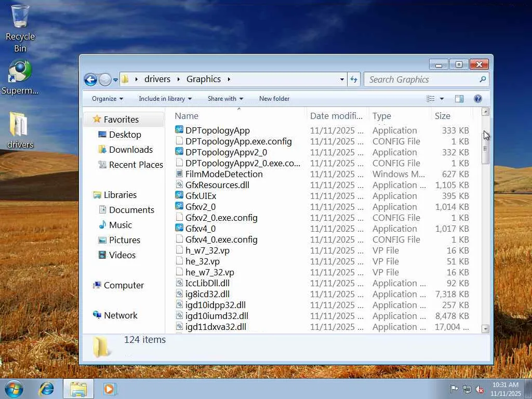Select the GfxUIEx application icon
This screenshot has height=399, width=532.
[179, 195]
